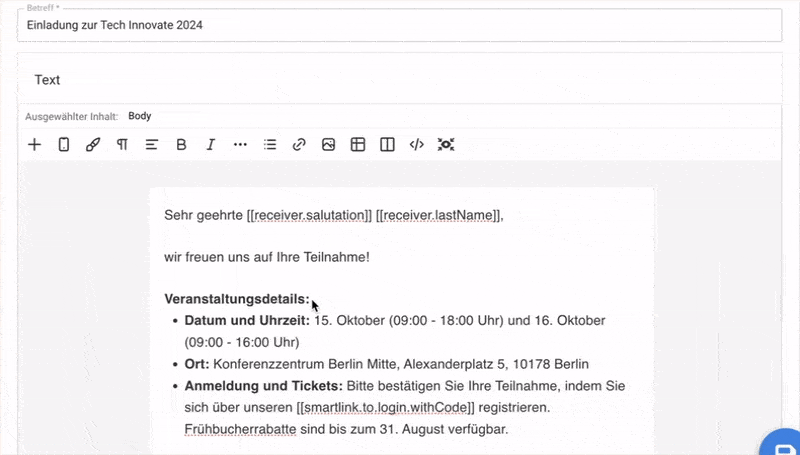
Task: Open the brush style tool
Action: pos(93,145)
